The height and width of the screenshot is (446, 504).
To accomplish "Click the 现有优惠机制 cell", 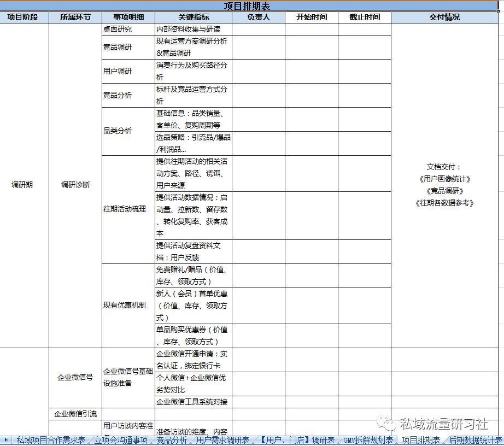I will click(x=128, y=306).
